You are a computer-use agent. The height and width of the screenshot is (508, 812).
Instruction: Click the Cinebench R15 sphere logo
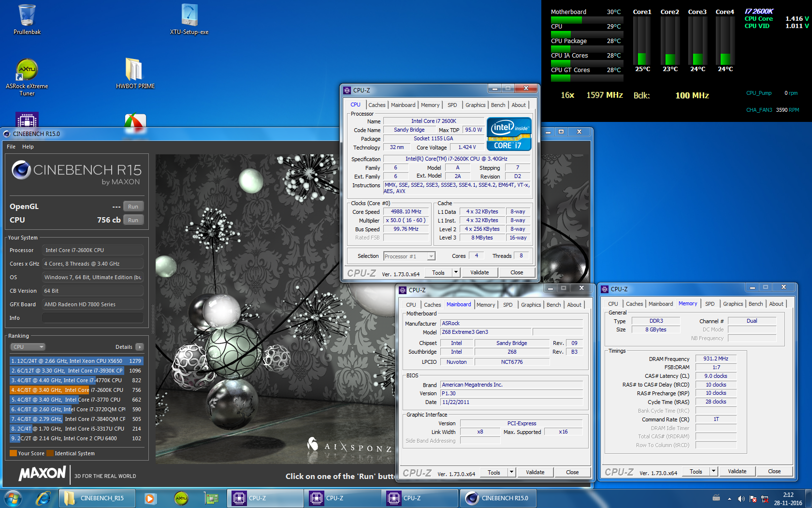(x=21, y=170)
